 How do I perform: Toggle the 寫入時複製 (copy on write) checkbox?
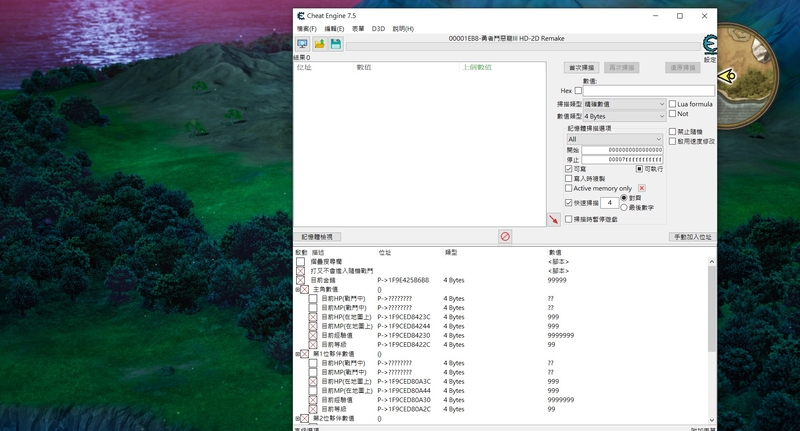[x=568, y=179]
